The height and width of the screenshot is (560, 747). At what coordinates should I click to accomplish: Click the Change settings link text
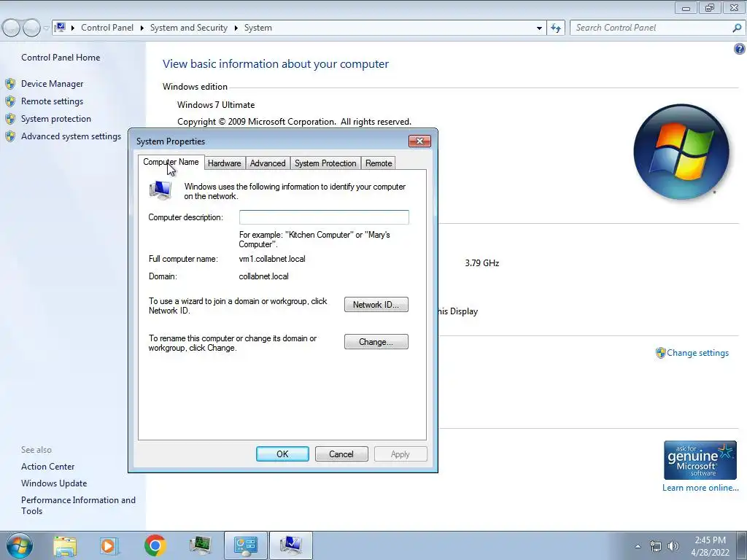coord(698,353)
